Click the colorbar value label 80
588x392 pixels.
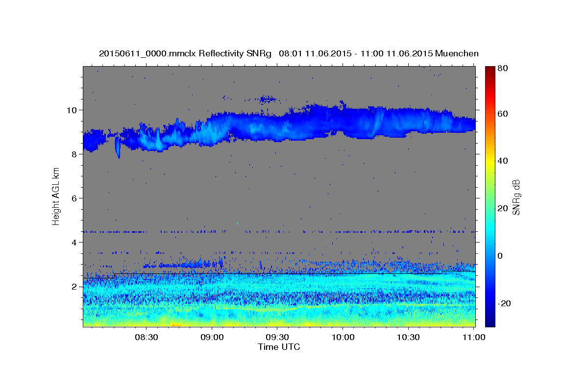click(503, 68)
